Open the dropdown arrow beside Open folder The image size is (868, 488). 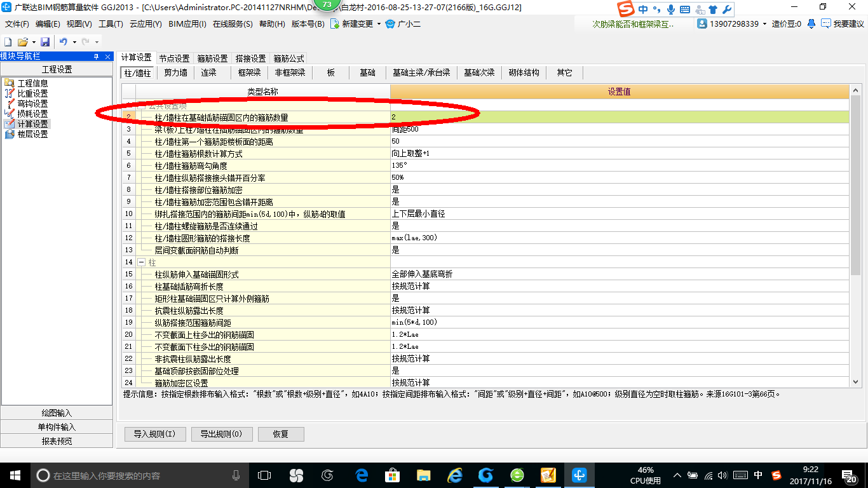pos(33,42)
